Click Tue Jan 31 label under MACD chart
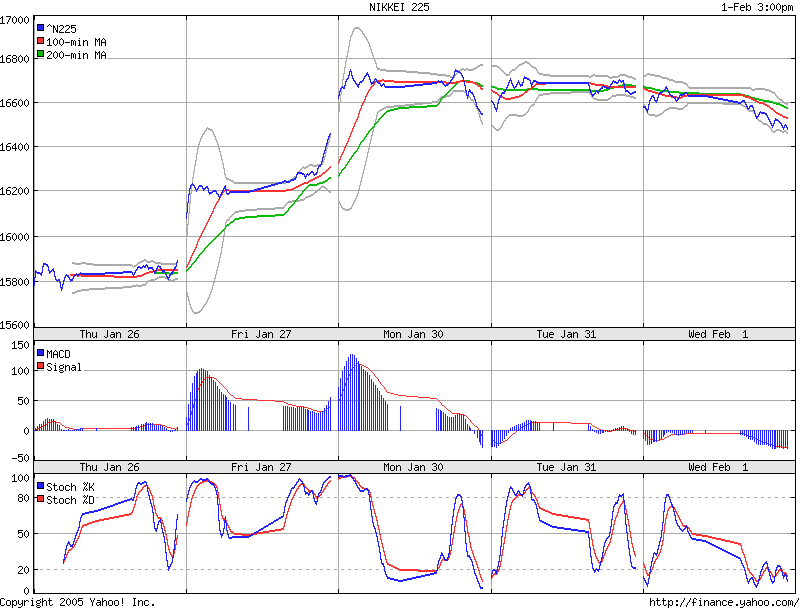This screenshot has width=800, height=608. (x=566, y=467)
